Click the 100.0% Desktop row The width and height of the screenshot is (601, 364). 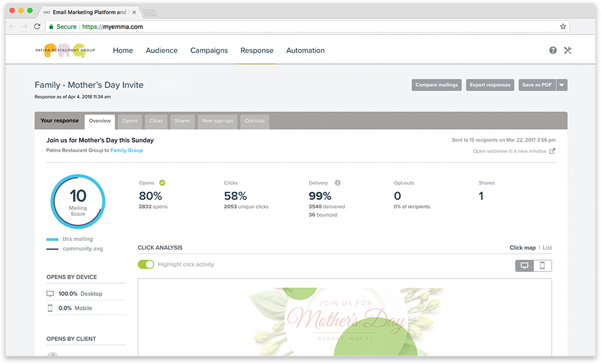(86, 294)
